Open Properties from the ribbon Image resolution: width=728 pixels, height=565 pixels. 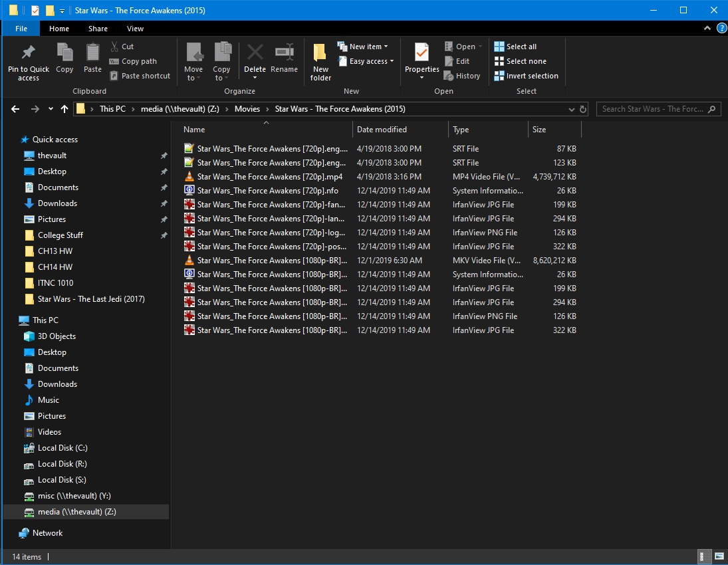[x=422, y=53]
